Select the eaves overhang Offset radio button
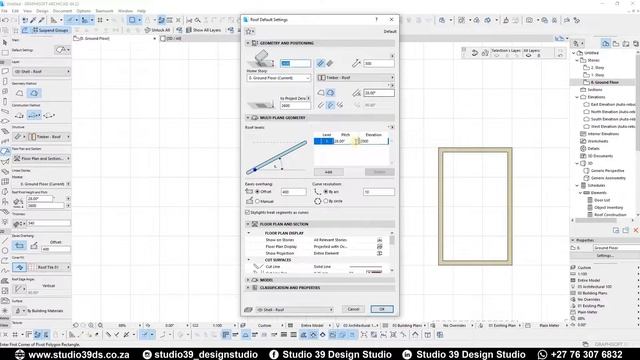640x360 pixels. [257, 191]
